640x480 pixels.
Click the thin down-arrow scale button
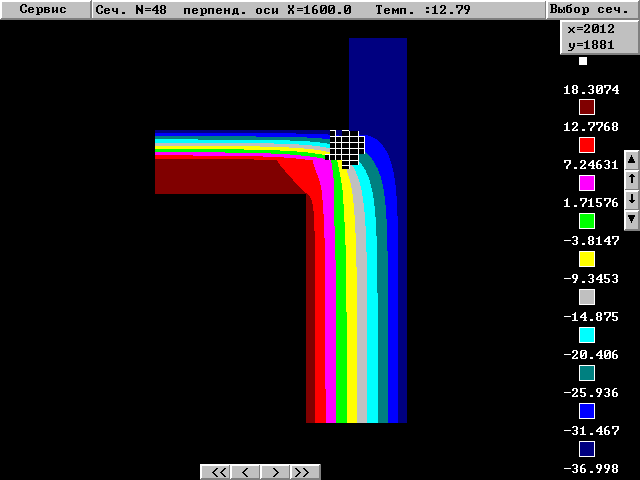tap(631, 200)
